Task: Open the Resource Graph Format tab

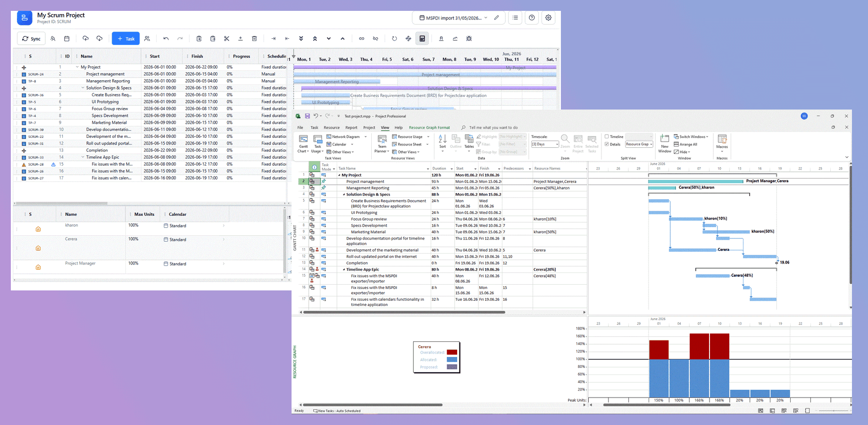Action: coord(429,127)
